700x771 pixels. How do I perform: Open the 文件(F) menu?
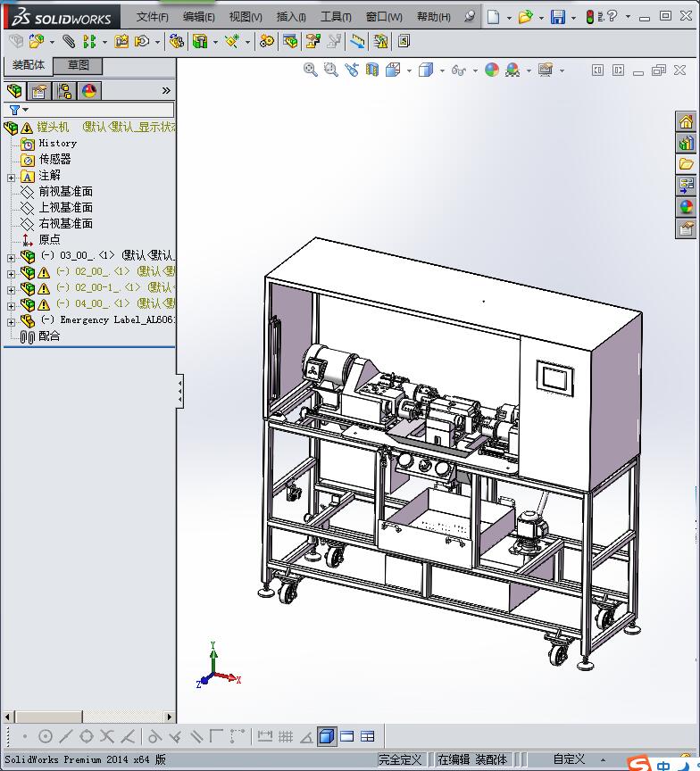(x=152, y=17)
